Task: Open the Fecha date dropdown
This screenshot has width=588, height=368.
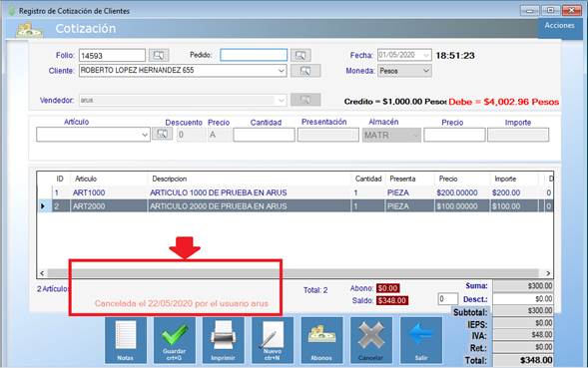Action: [426, 56]
